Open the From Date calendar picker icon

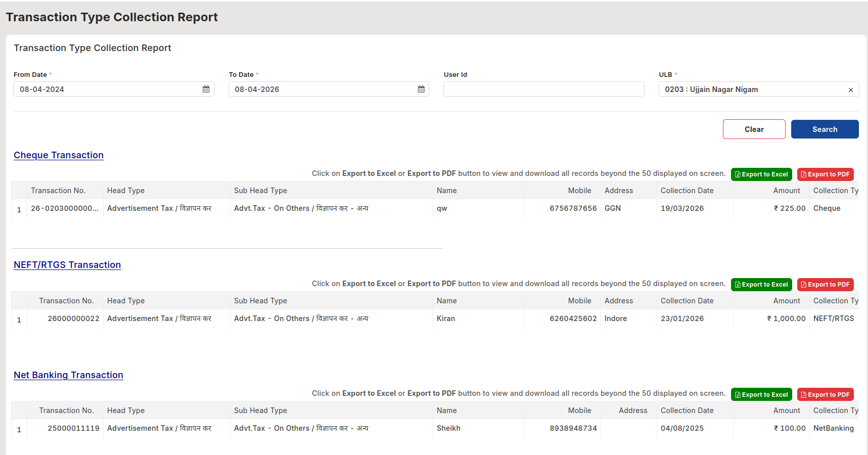(x=206, y=89)
